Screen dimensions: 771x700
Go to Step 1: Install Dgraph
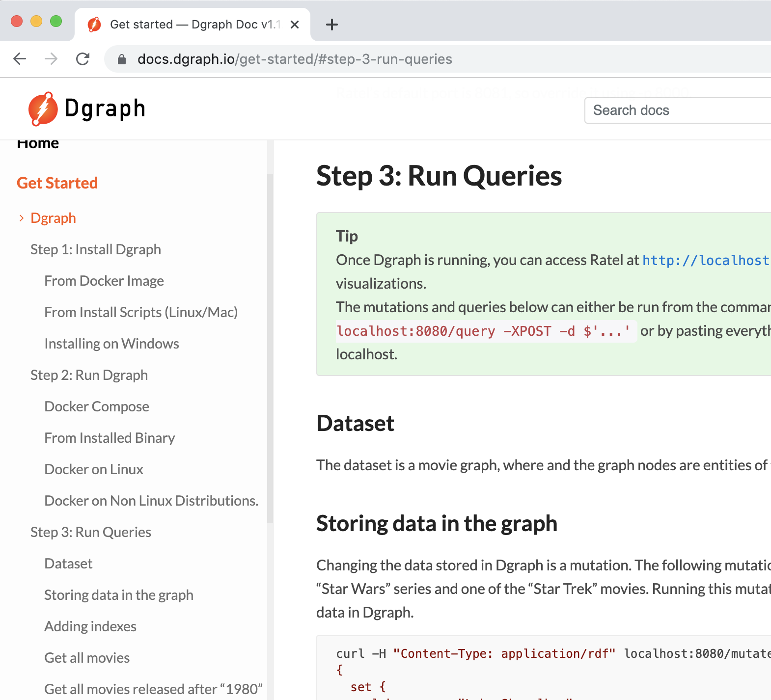[x=96, y=249]
